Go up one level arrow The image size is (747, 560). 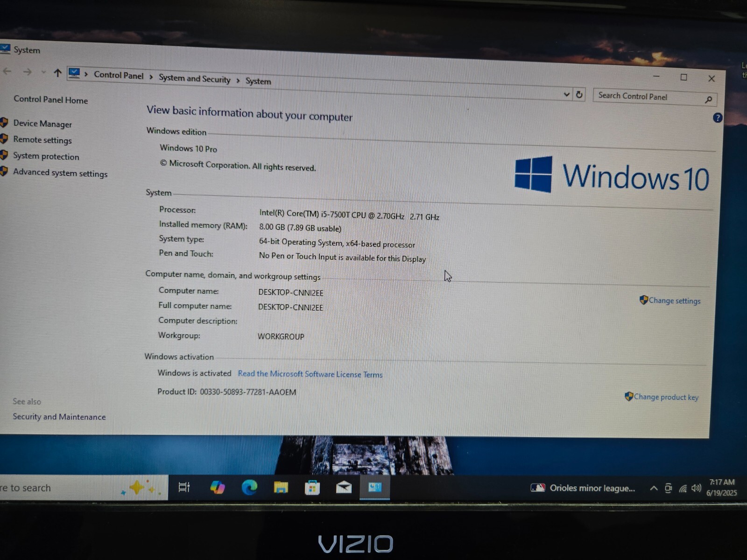(x=57, y=73)
